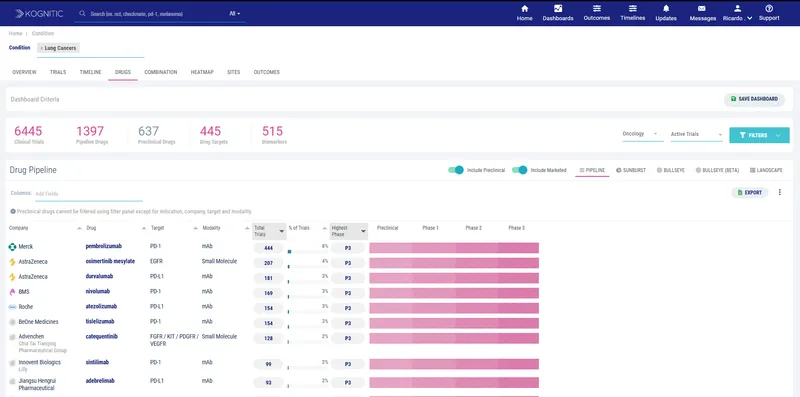
Task: Select the Landscape view
Action: [766, 170]
